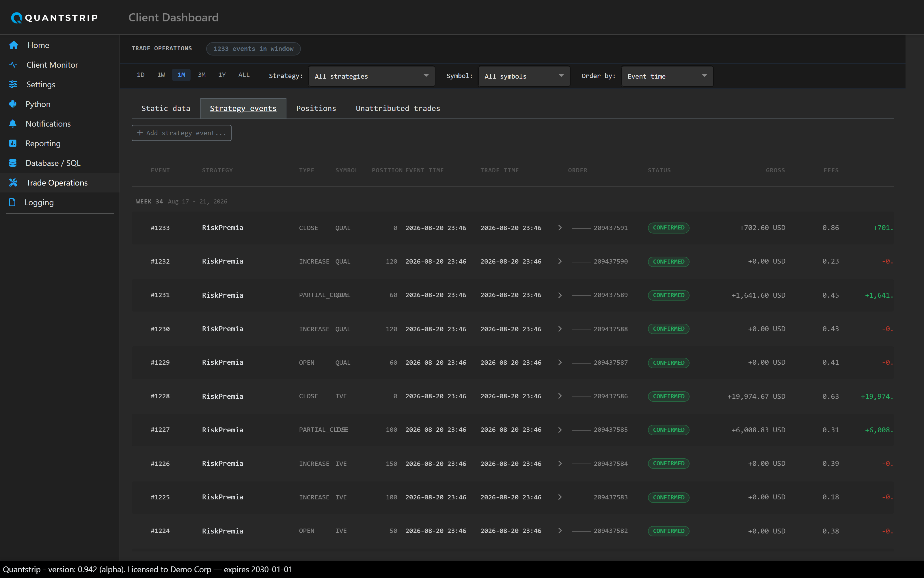Select the 1W time window
Viewport: 924px width, 578px height.
(x=161, y=75)
